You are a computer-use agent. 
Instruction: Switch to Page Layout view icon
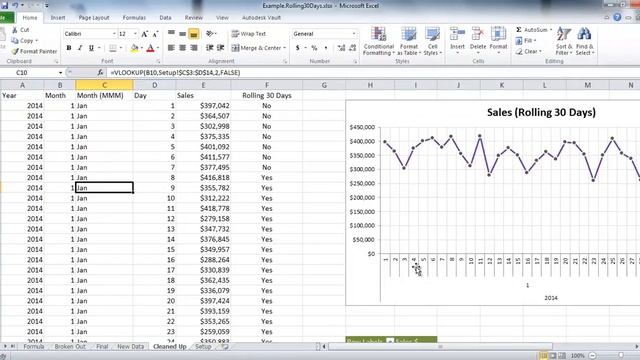pyautogui.click(x=553, y=356)
